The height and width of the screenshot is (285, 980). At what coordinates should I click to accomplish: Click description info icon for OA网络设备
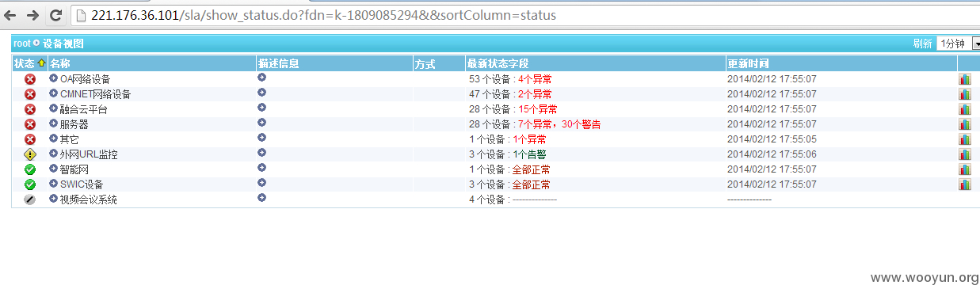coord(261,78)
